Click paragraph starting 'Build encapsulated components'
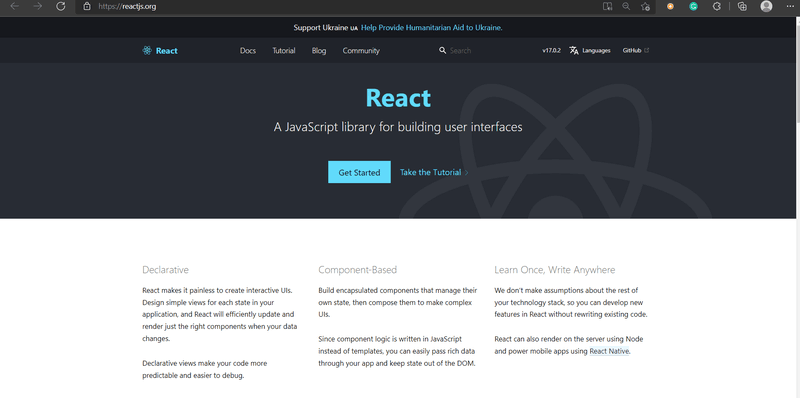 click(x=398, y=302)
